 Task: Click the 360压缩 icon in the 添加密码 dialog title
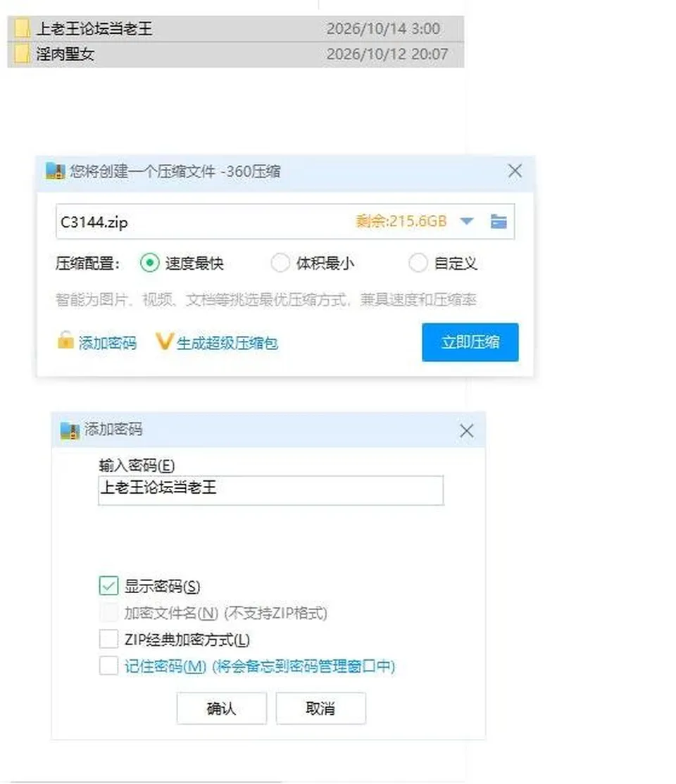tap(70, 430)
